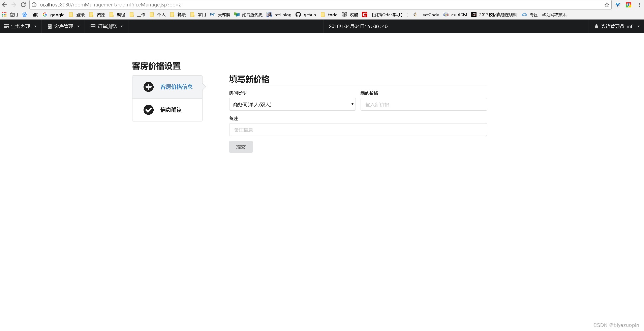
Task: Select the 信息确认 step tab
Action: coord(167,110)
